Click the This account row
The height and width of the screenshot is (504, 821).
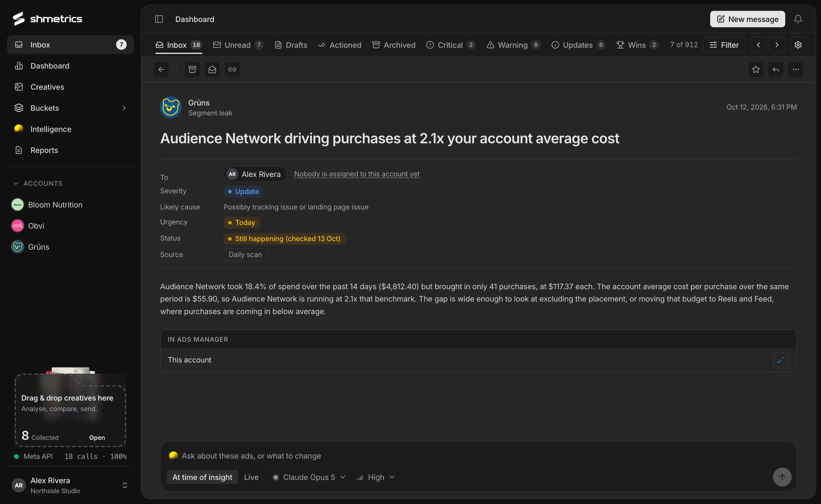click(478, 360)
